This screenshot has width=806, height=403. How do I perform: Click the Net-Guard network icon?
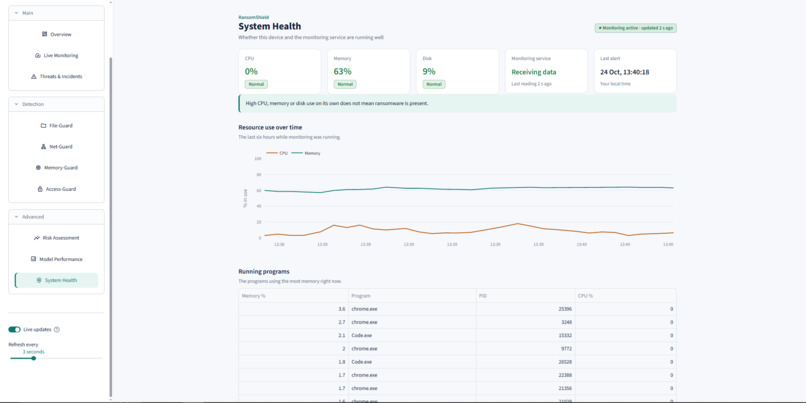coord(43,147)
